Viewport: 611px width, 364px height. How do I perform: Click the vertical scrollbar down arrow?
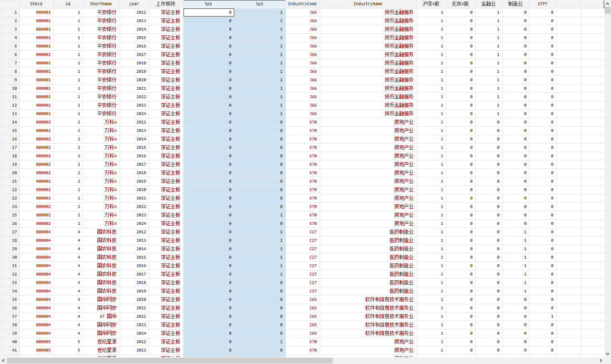tap(607, 354)
